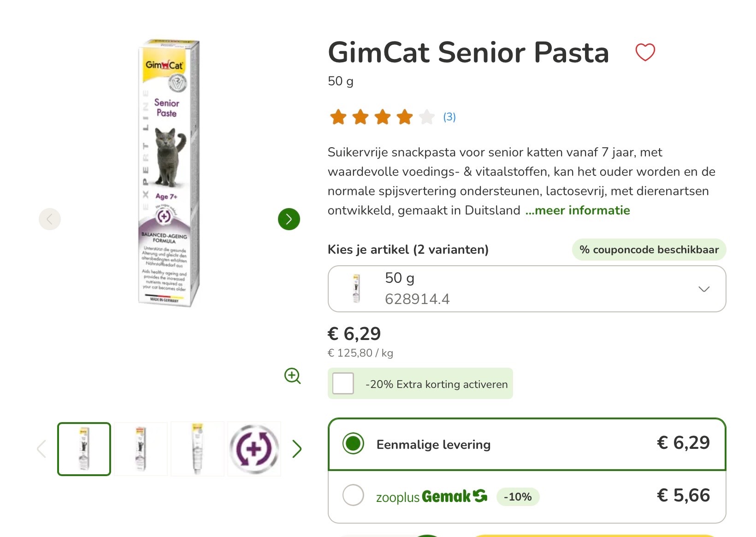Add GimCat Senior Pasta to favorites heart
Screen dimensions: 756x537
coord(645,52)
